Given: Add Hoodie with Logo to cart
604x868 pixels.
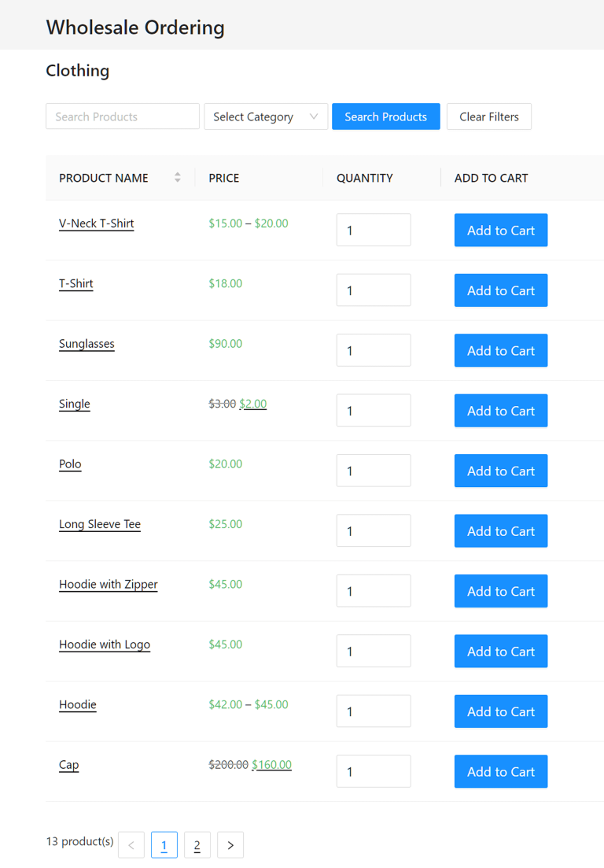Looking at the screenshot, I should pos(501,652).
